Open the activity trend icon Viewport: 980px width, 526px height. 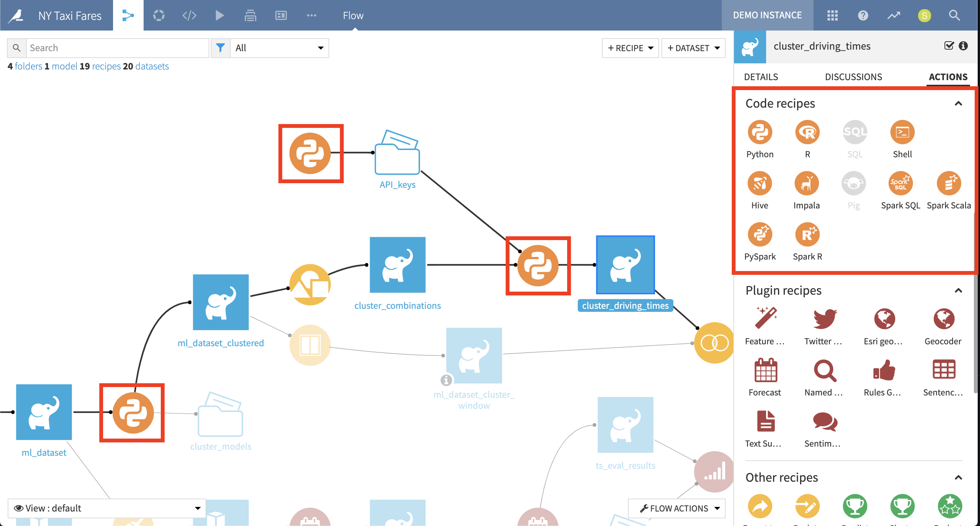893,15
